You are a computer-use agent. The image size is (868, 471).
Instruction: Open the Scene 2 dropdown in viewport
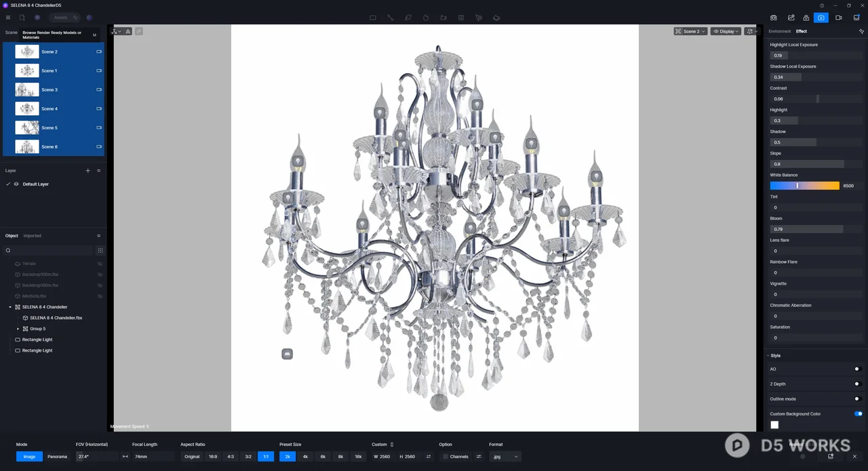tap(691, 31)
